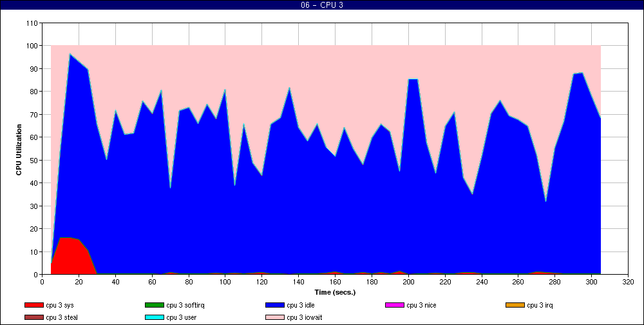
Task: Select the 'cpu 3 user' legend label
Action: coord(182,318)
